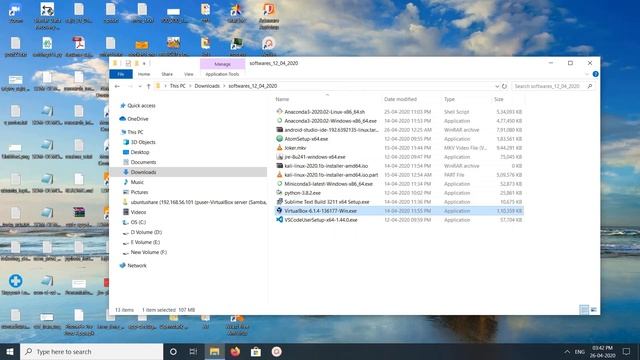Switch to Large icons view layout

(593, 310)
